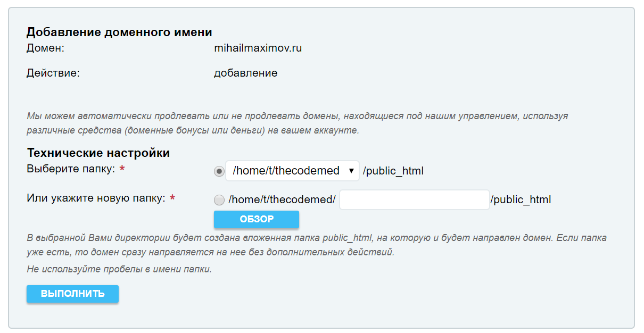644x333 pixels.
Task: Click the 'Действие:' label
Action: [53, 73]
